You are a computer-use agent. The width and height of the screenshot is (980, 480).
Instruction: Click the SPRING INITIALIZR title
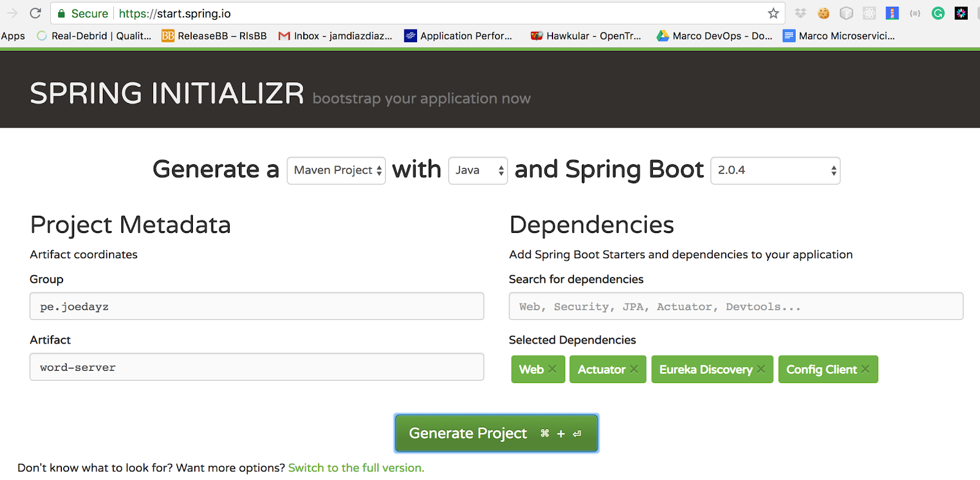pyautogui.click(x=167, y=93)
